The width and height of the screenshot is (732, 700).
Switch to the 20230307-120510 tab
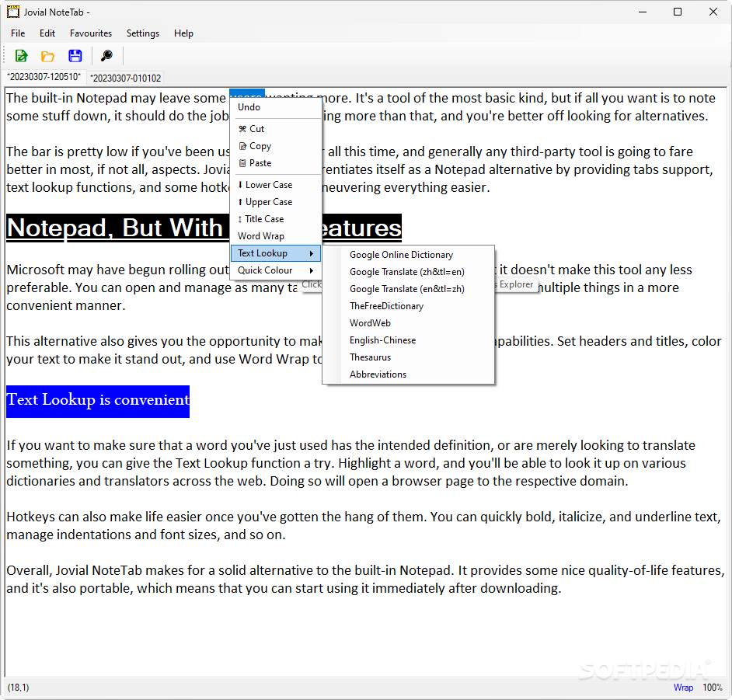pyautogui.click(x=44, y=77)
